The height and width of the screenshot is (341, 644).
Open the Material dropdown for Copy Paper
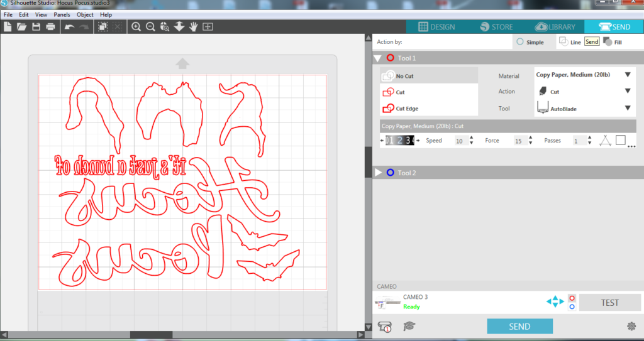[x=627, y=75]
